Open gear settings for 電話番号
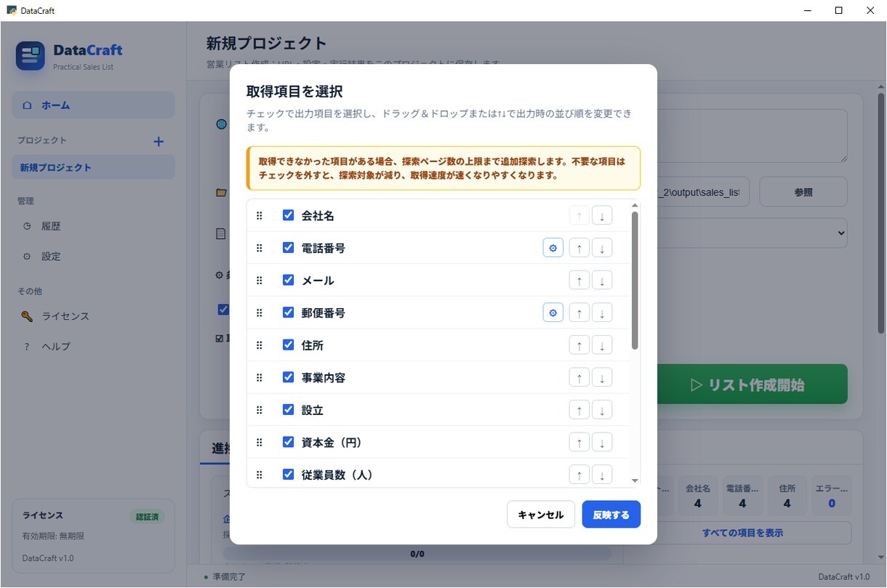The width and height of the screenshot is (887, 588). (553, 248)
